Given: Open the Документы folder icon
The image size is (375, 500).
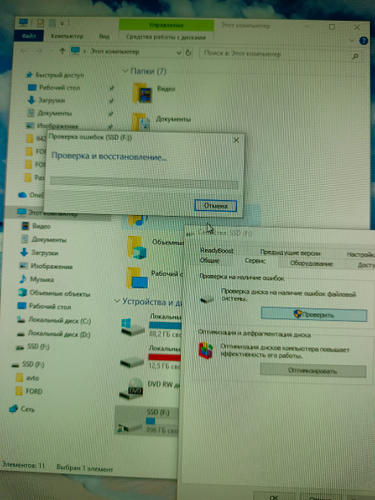Looking at the screenshot, I should (141, 122).
